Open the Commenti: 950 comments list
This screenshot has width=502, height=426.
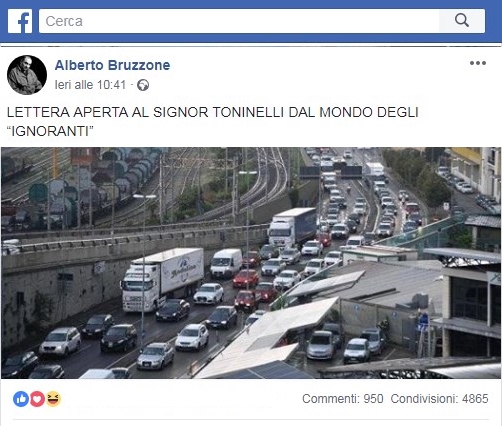tap(343, 399)
